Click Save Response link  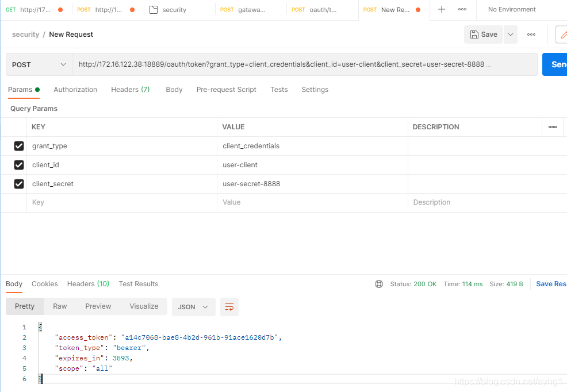[551, 284]
